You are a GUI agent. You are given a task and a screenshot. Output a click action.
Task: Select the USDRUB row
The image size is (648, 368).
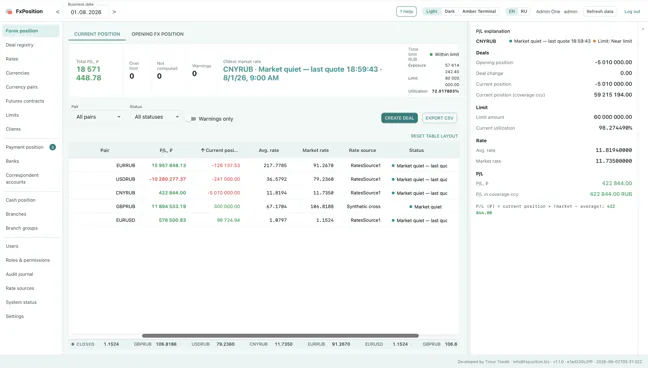click(264, 179)
